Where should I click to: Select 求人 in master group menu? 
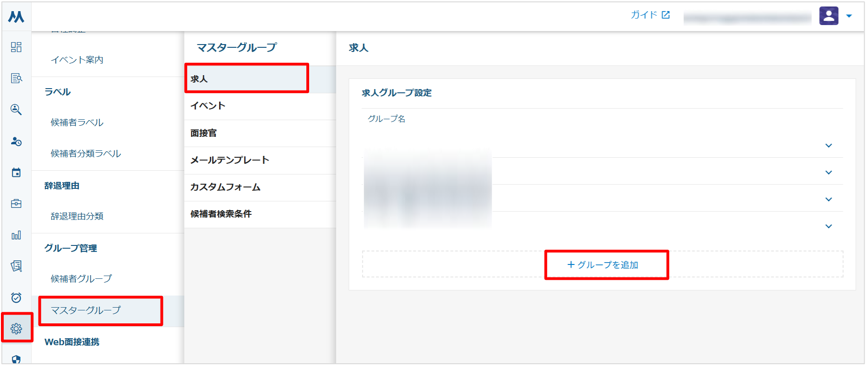[x=246, y=79]
